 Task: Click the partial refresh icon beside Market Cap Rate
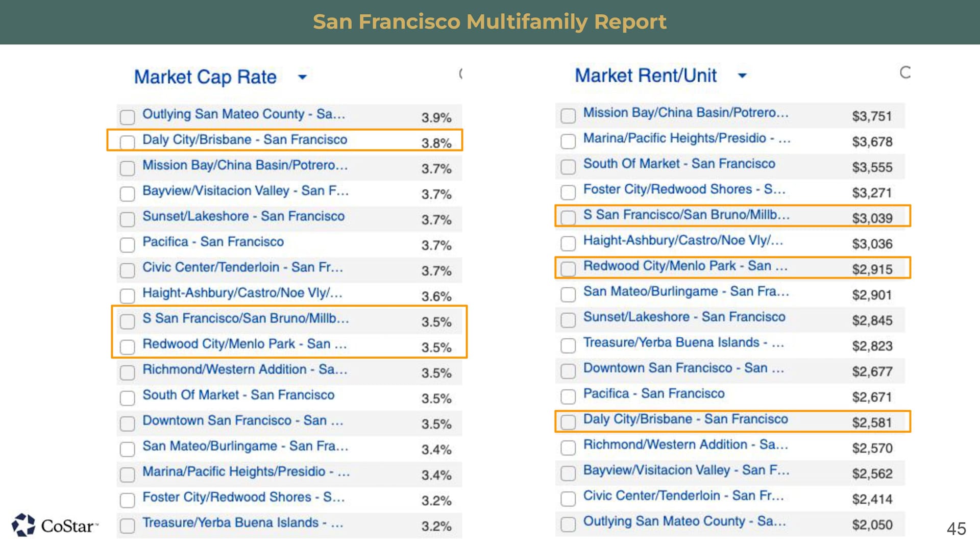point(460,74)
